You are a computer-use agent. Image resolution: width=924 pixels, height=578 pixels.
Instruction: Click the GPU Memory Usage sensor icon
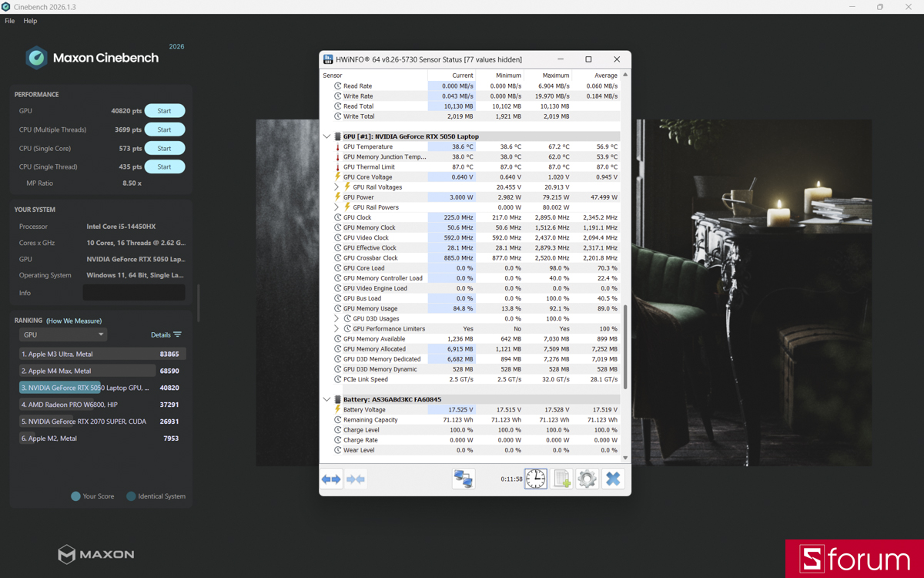337,308
